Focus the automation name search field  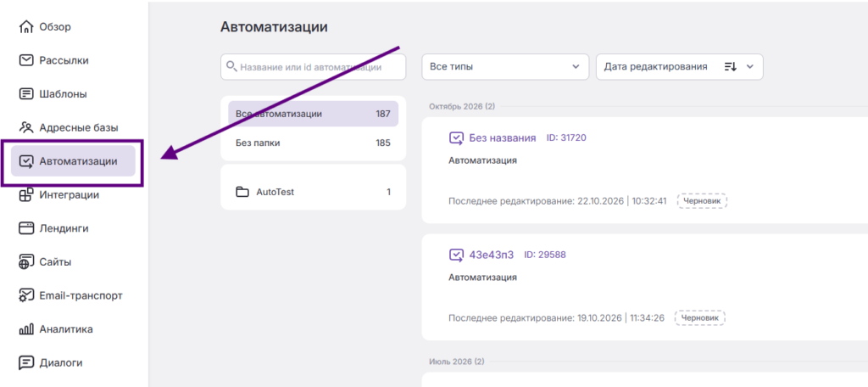pos(314,67)
